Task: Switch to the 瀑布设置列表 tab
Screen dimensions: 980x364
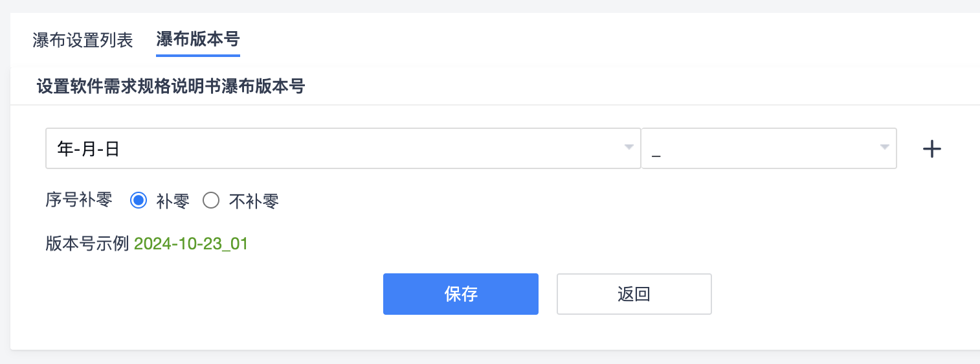Action: [x=83, y=40]
